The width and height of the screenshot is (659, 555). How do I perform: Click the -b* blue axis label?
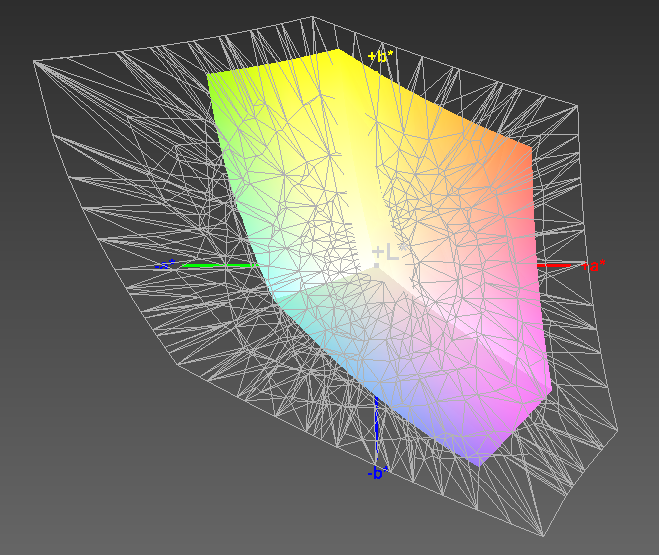[x=377, y=473]
